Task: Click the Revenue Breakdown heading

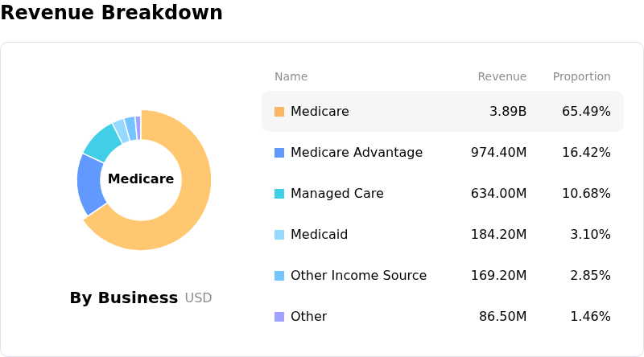Action: (x=112, y=13)
